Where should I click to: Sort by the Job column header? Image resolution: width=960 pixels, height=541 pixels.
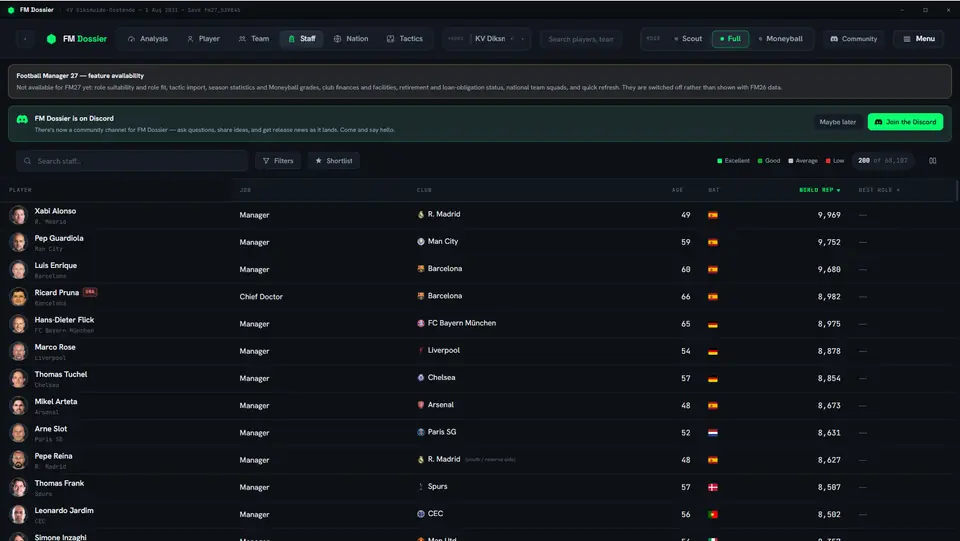245,190
